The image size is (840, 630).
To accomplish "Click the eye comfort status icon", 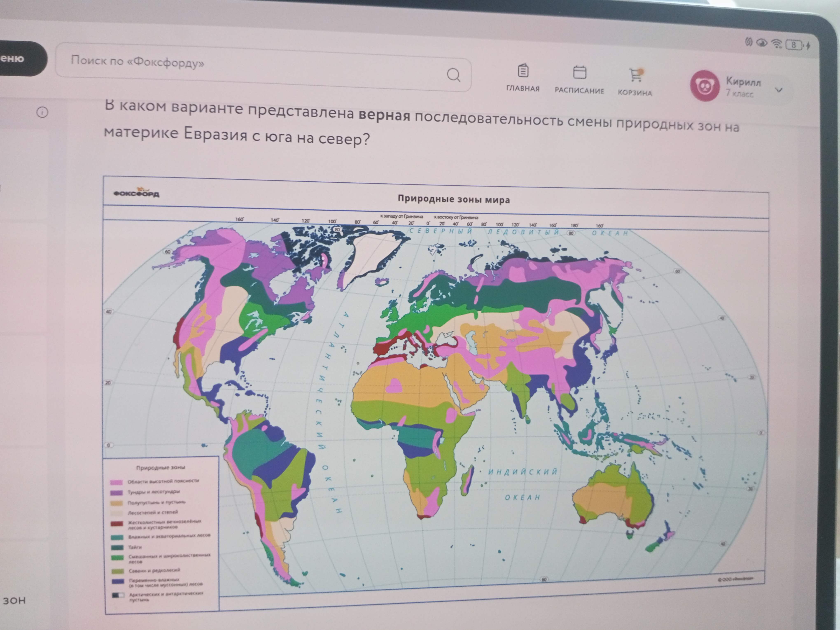I will tap(761, 43).
